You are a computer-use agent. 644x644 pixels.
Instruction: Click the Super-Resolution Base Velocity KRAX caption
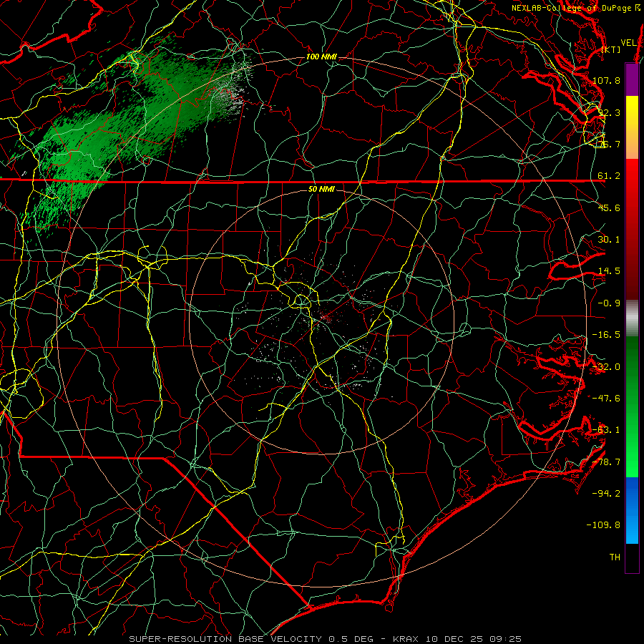point(326,639)
